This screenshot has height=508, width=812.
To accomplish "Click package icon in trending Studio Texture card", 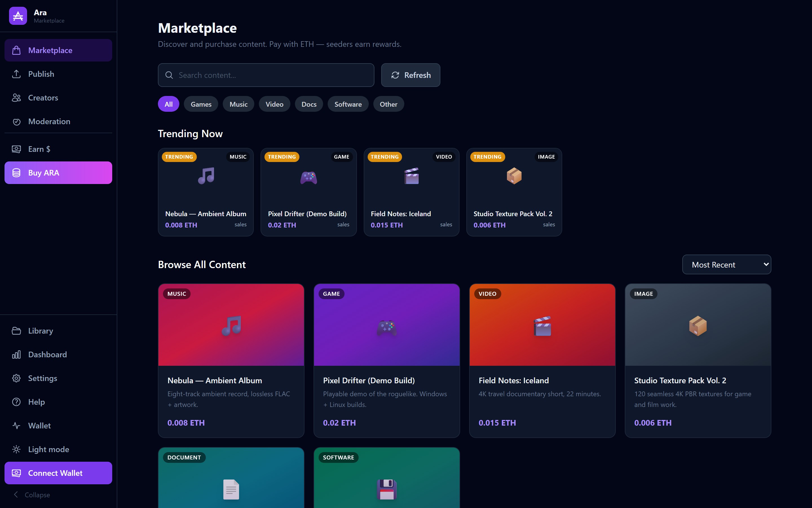I will [x=514, y=176].
